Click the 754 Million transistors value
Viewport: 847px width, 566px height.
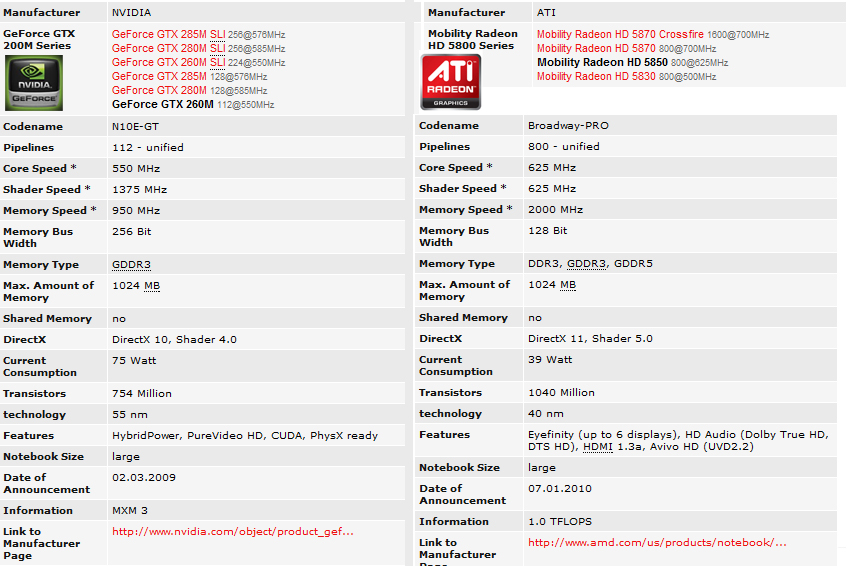point(142,394)
